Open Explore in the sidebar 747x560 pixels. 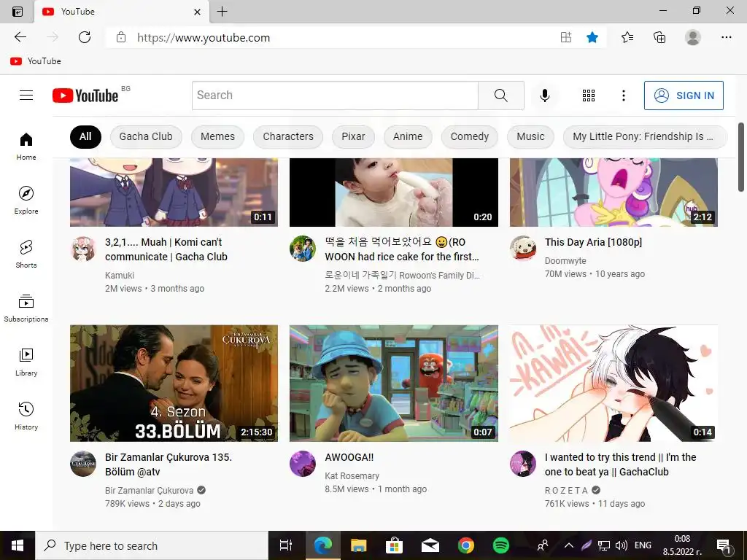pyautogui.click(x=26, y=200)
